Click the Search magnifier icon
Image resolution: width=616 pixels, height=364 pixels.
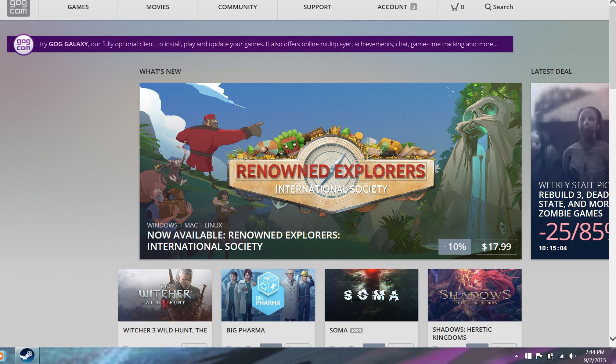click(x=488, y=7)
